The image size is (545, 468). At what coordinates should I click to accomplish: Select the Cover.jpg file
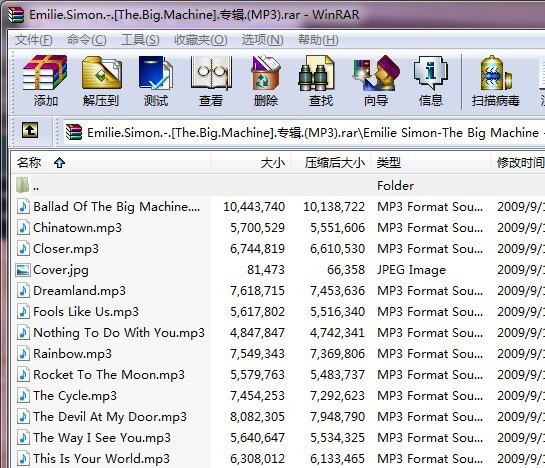tap(278, 270)
